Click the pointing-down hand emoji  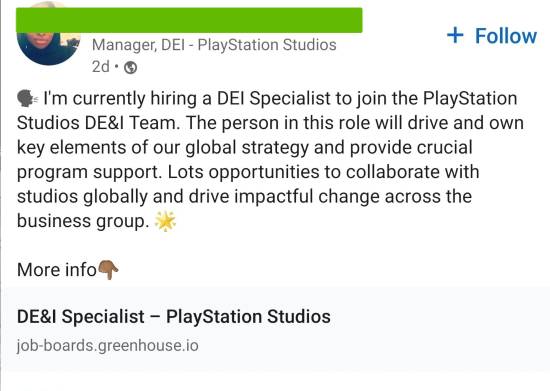tap(108, 270)
